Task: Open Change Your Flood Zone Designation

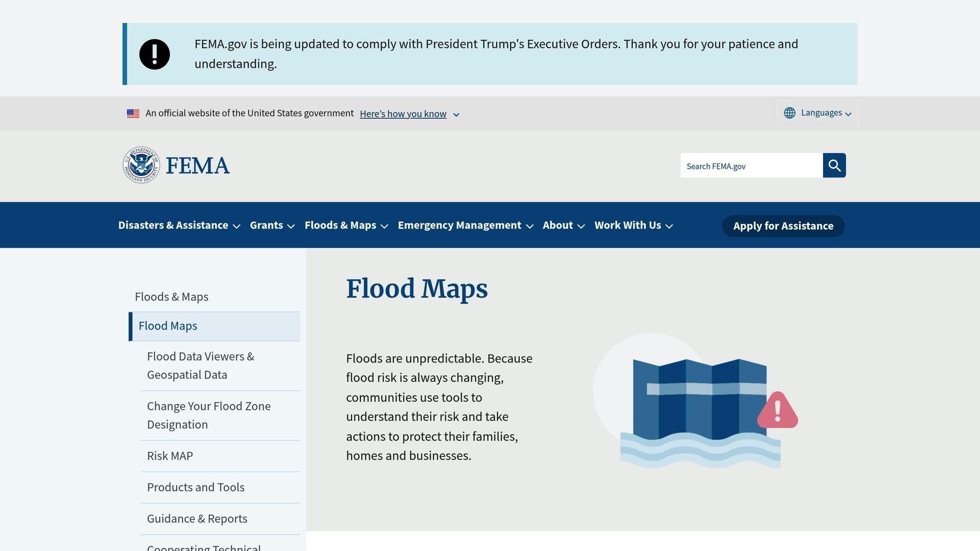Action: (209, 415)
